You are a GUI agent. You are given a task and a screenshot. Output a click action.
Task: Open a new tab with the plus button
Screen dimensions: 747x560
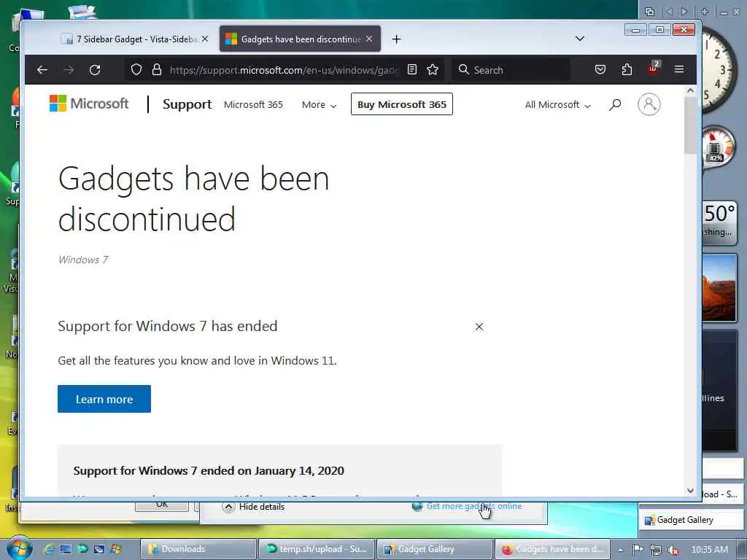396,39
